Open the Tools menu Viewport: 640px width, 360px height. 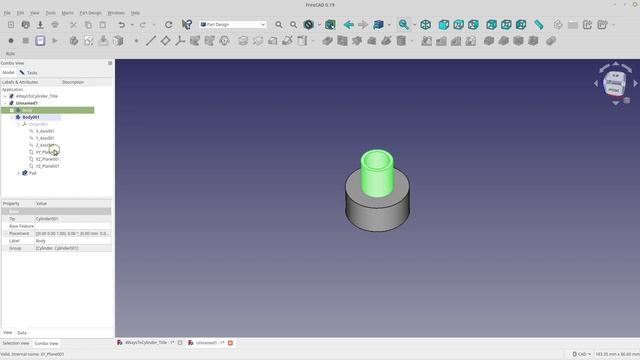point(51,13)
